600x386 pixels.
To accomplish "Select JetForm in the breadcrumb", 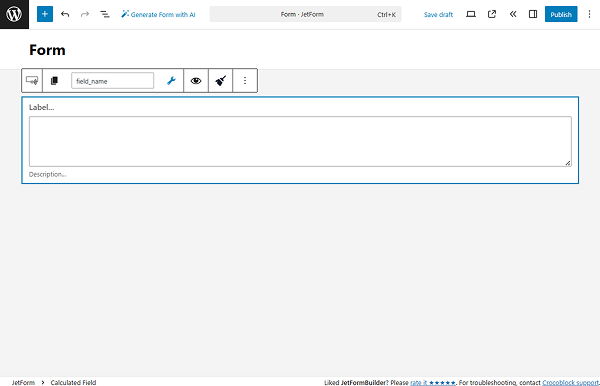I will pyautogui.click(x=23, y=383).
